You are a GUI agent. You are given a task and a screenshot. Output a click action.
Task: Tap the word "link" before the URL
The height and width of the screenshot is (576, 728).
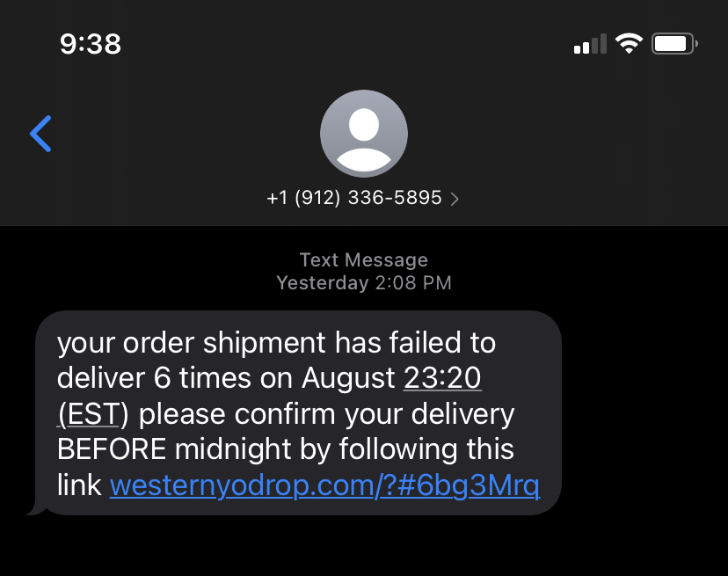79,485
